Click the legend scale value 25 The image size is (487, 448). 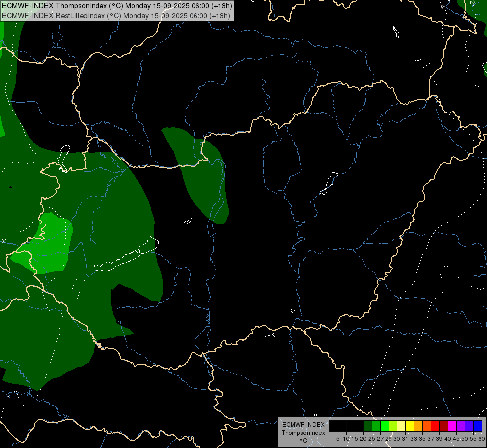(372, 439)
